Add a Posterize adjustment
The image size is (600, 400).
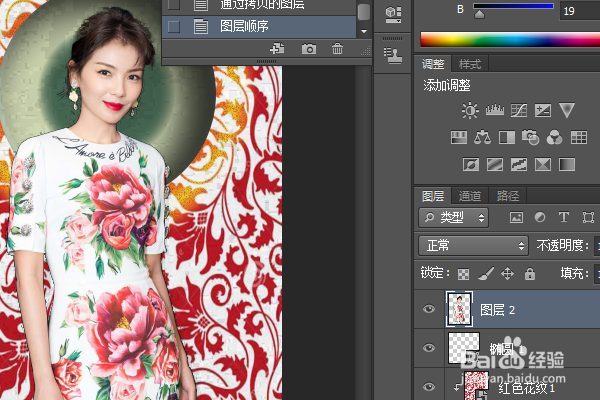coord(495,165)
